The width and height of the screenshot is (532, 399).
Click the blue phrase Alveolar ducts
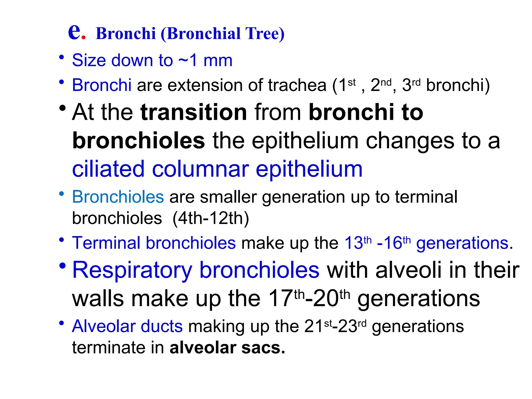click(127, 326)
